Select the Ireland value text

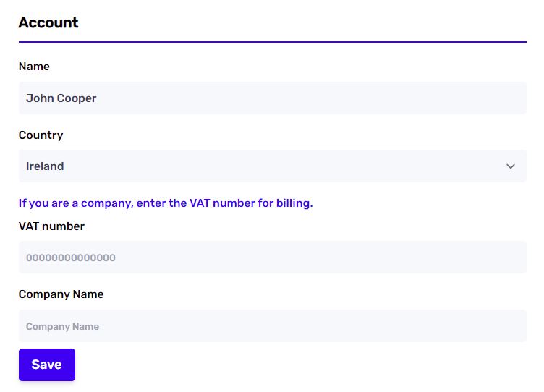coord(45,166)
